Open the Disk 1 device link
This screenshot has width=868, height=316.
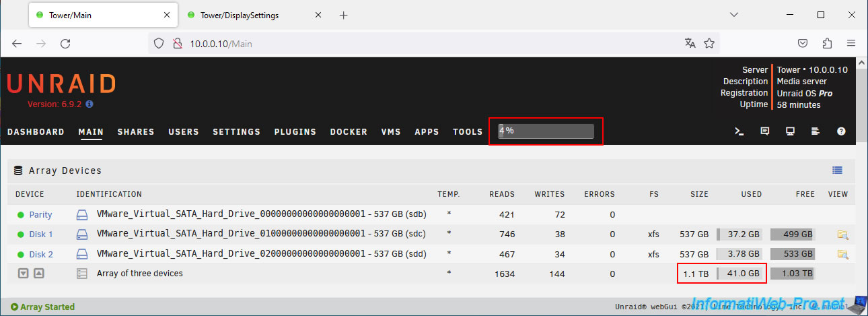40,234
